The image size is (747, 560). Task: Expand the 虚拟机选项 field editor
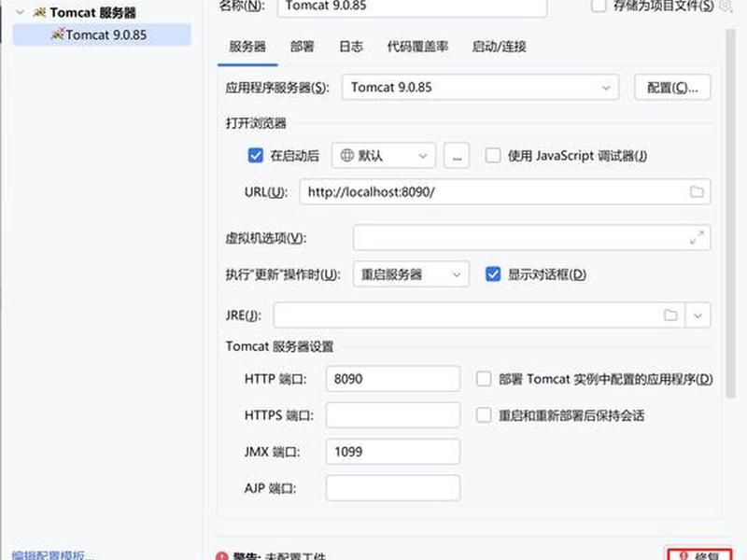(697, 238)
